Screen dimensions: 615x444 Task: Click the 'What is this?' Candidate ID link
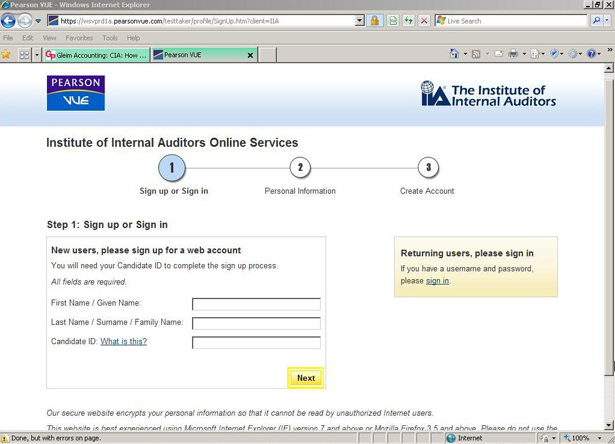pyautogui.click(x=123, y=342)
